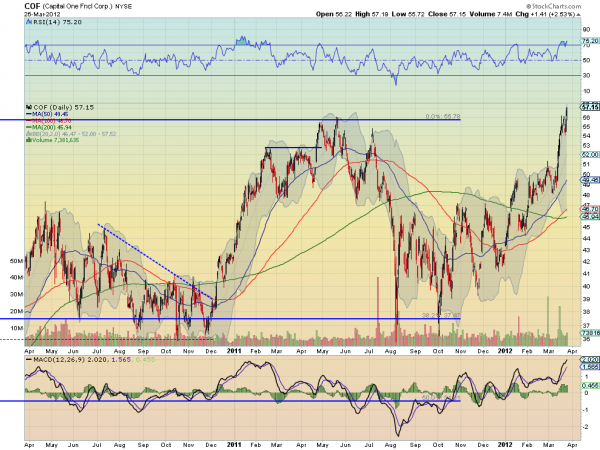Click the purple 1.565 MACD signal value

(x=121, y=360)
